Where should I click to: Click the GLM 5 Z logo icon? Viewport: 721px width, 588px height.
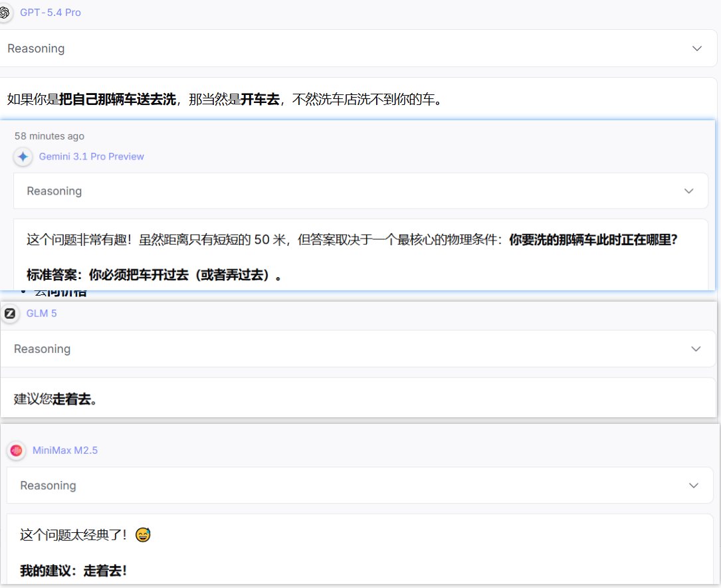[x=10, y=314]
